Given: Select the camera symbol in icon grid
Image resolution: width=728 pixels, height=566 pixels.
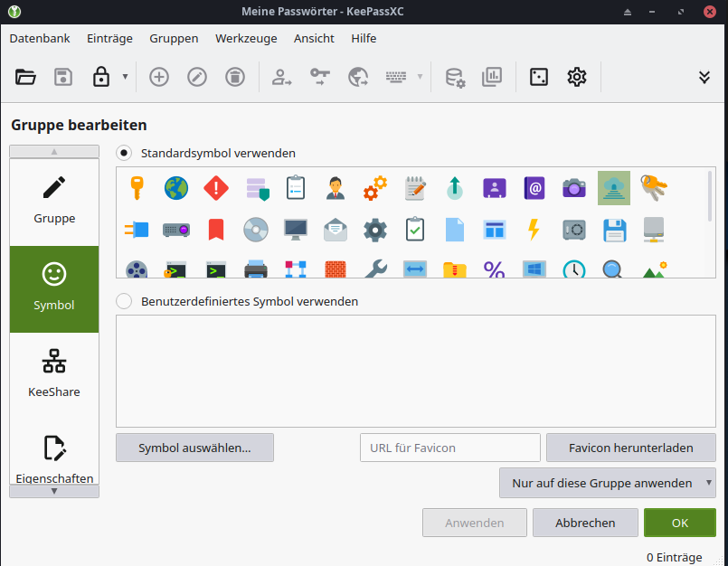Looking at the screenshot, I should click(573, 188).
